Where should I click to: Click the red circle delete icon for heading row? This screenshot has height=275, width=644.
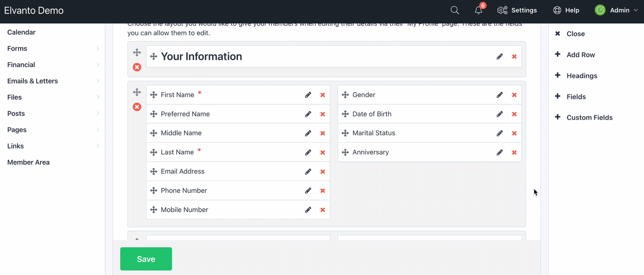coord(137,67)
